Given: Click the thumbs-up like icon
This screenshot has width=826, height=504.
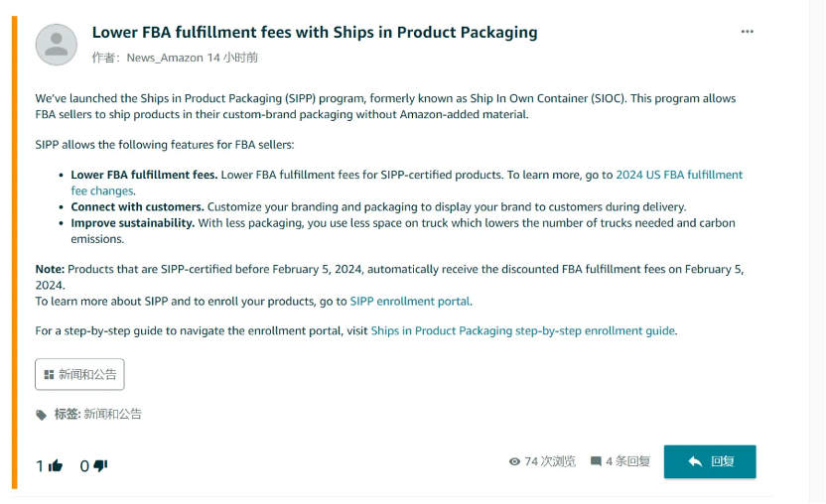Looking at the screenshot, I should [x=56, y=465].
